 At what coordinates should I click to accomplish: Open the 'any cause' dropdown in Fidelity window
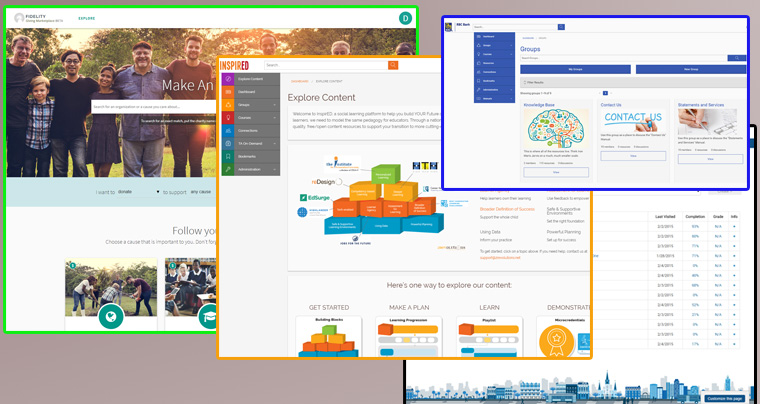point(202,192)
